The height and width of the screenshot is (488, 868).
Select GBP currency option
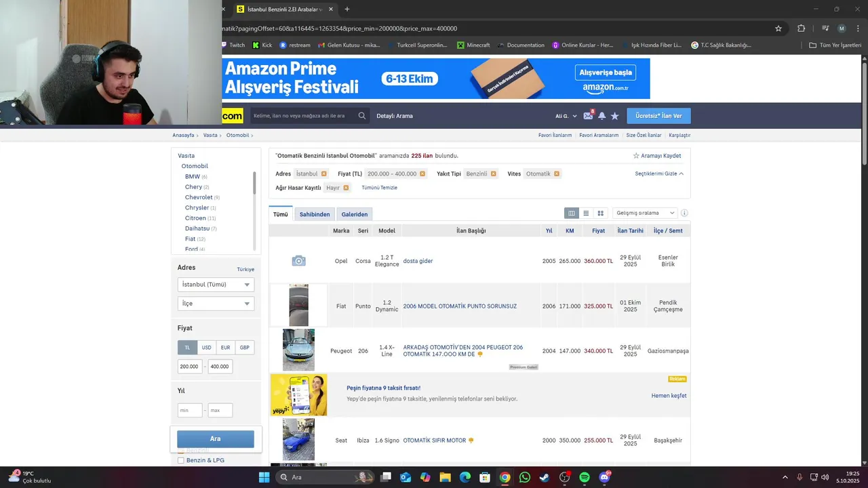[x=244, y=348]
